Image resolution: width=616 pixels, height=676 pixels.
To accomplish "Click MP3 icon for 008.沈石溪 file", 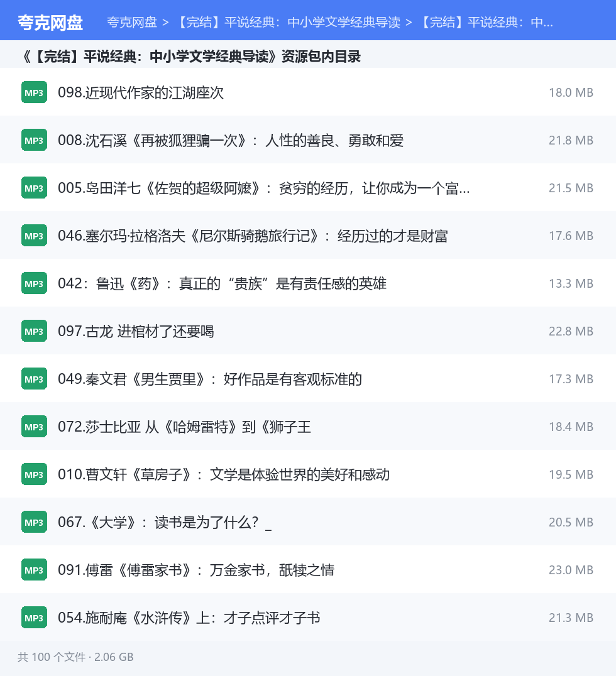I will [x=34, y=140].
